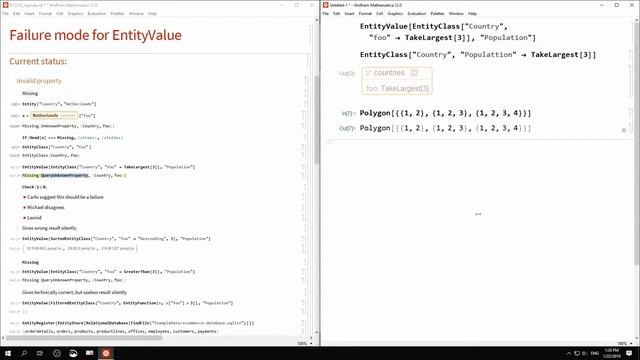Image resolution: width=640 pixels, height=360 pixels.
Task: Click countries entity class output box
Action: click(x=397, y=81)
